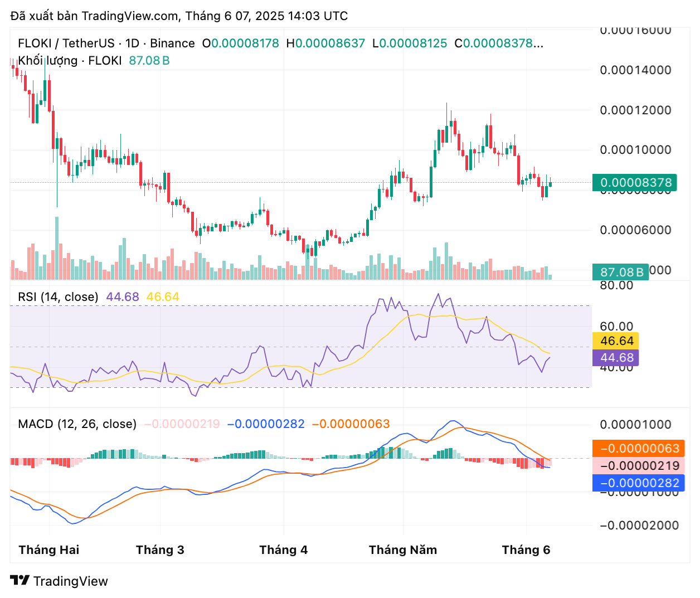The image size is (700, 598).
Task: Click the Tháng Hai time axis label
Action: pos(49,550)
